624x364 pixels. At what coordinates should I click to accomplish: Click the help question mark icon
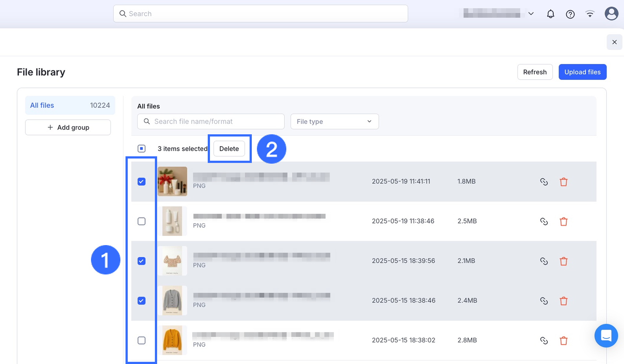[570, 14]
